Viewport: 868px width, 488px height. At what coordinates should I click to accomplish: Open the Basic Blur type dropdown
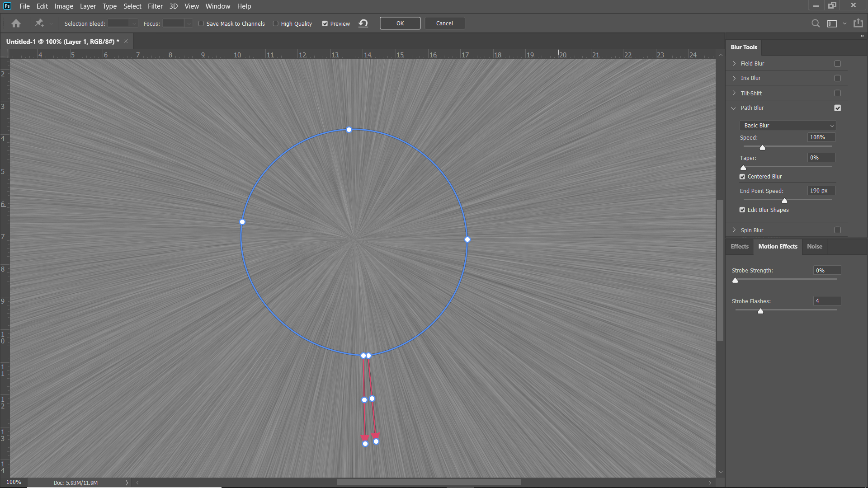pyautogui.click(x=788, y=126)
